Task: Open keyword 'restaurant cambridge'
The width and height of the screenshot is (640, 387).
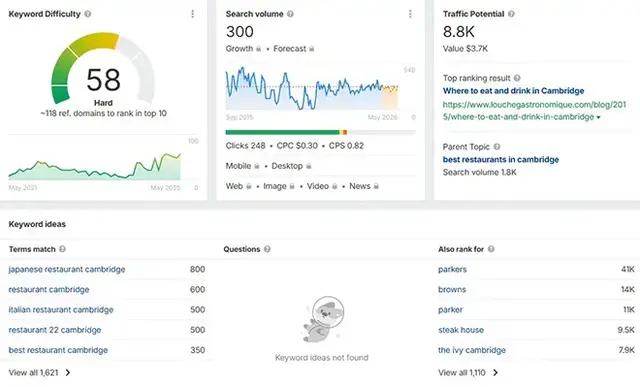Action: click(49, 289)
